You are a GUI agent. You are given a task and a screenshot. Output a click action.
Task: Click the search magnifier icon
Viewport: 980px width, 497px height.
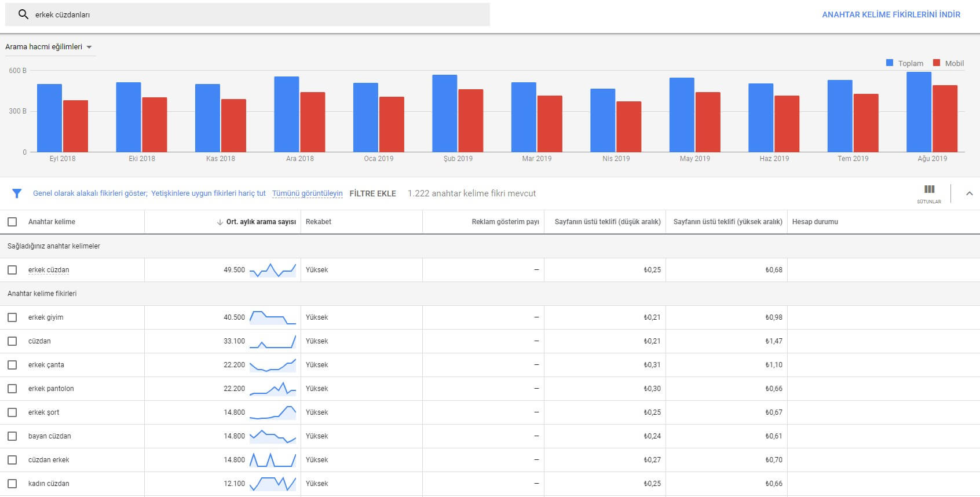point(23,14)
